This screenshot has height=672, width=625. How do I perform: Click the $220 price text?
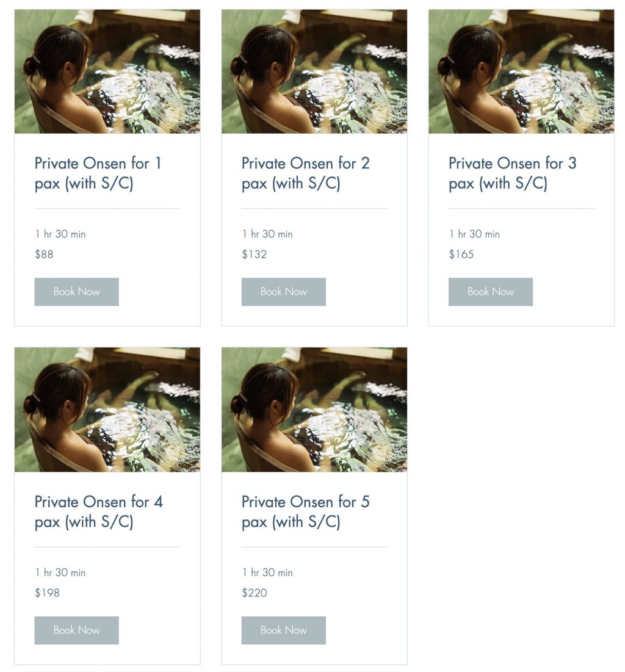click(x=254, y=593)
